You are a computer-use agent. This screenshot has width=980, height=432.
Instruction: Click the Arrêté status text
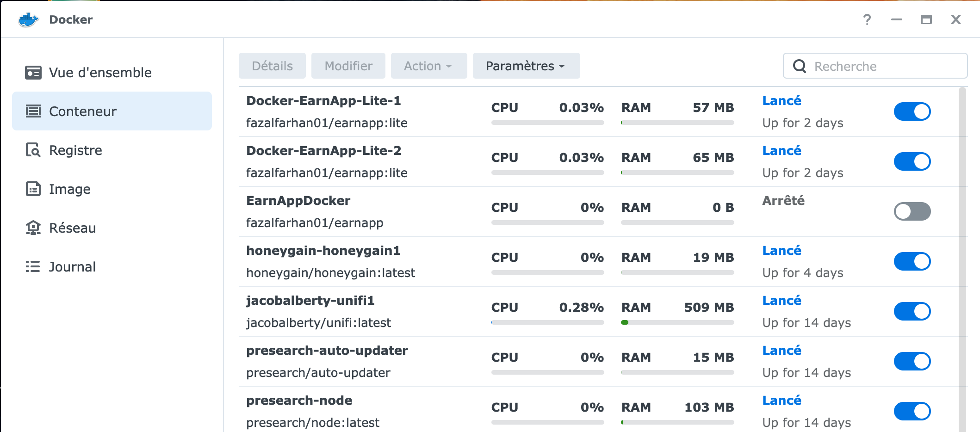(x=783, y=201)
